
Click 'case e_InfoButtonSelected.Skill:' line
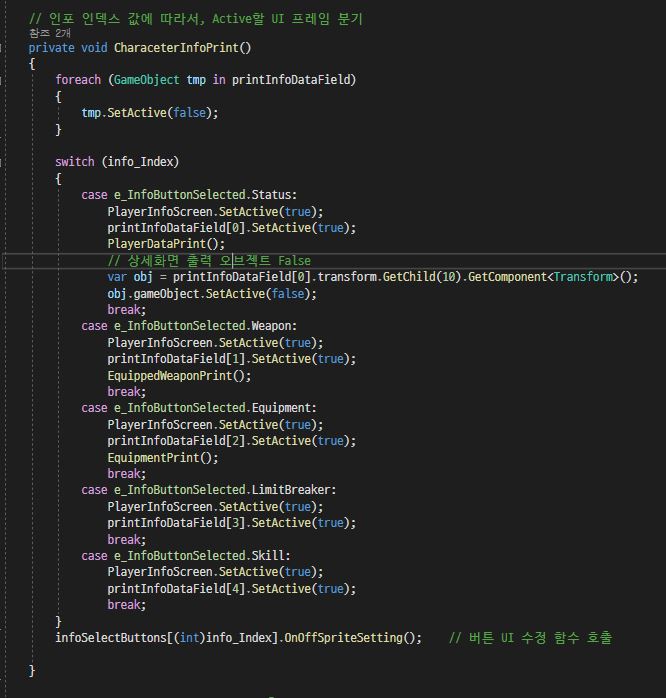pos(186,555)
